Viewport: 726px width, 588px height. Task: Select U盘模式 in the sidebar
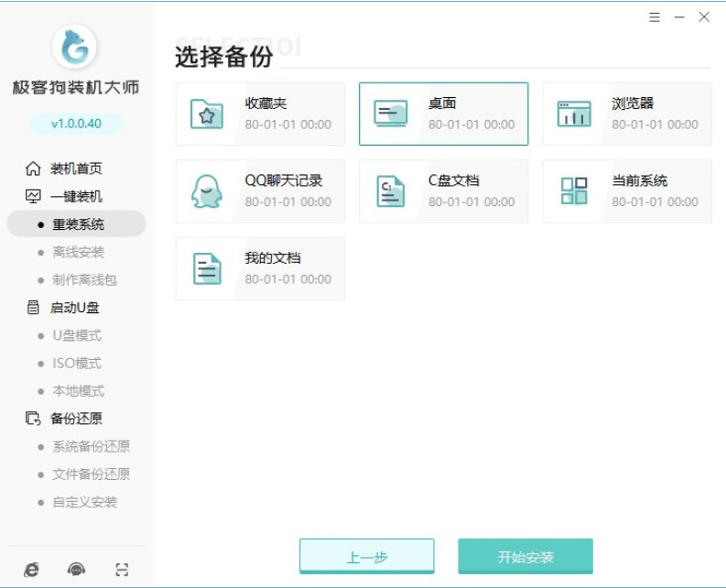[77, 335]
